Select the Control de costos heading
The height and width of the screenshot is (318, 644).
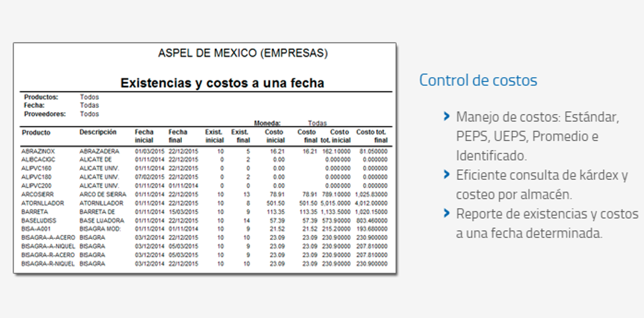tap(478, 80)
